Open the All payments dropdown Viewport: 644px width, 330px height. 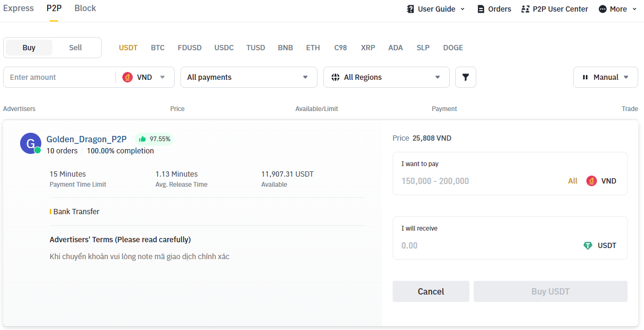click(249, 77)
